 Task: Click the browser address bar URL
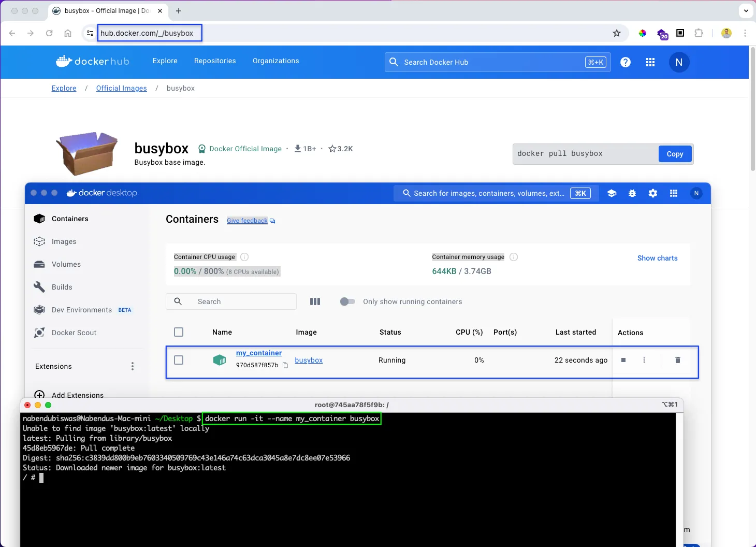click(x=147, y=33)
